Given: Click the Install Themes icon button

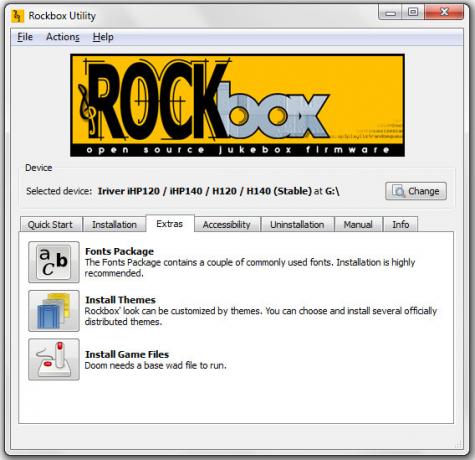Looking at the screenshot, I should click(54, 311).
